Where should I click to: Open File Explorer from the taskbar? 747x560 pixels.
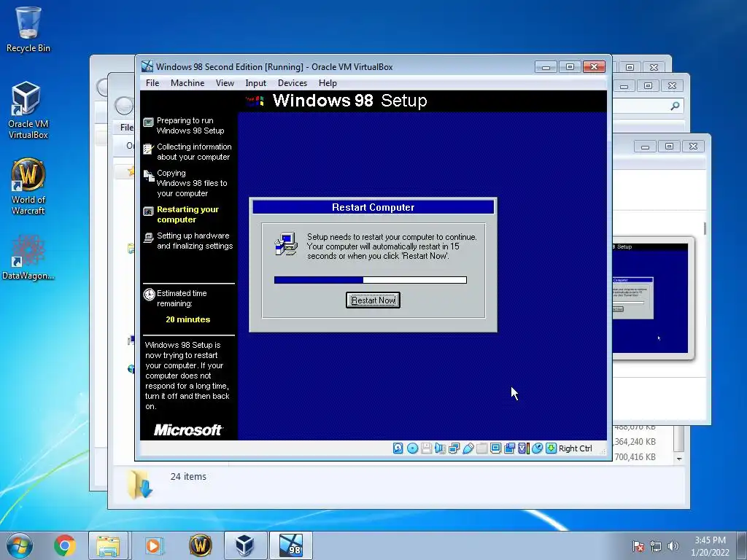coord(108,545)
